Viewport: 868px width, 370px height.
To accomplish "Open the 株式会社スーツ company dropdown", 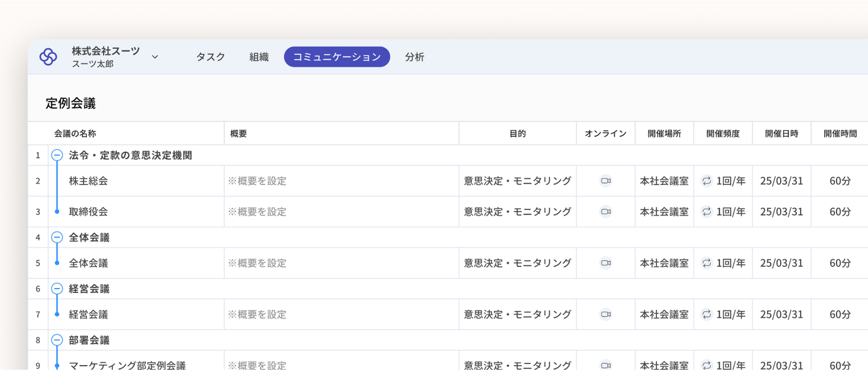I will [x=155, y=57].
